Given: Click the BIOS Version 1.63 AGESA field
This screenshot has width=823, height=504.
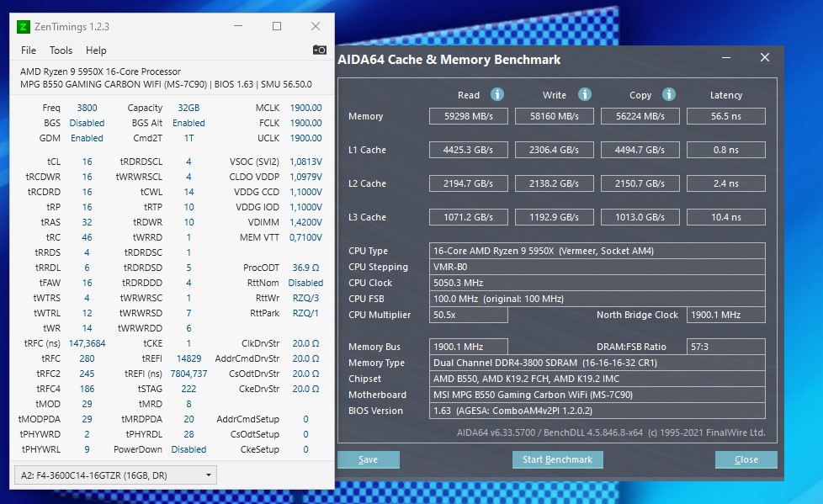Looking at the screenshot, I should click(597, 411).
